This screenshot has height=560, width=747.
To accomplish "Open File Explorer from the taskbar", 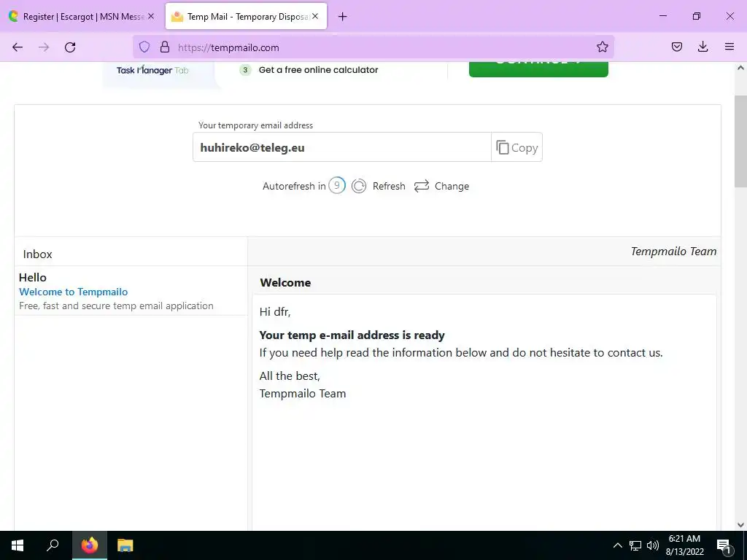I will tap(125, 545).
